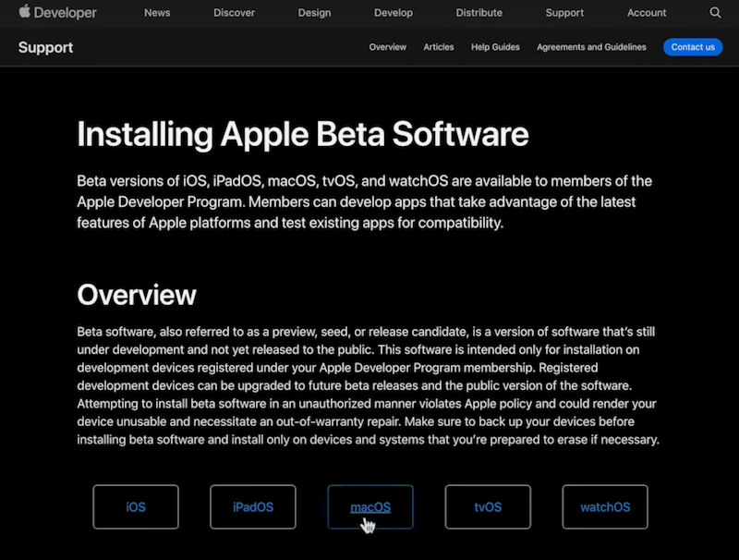Switch to the Overview tab

(x=387, y=47)
